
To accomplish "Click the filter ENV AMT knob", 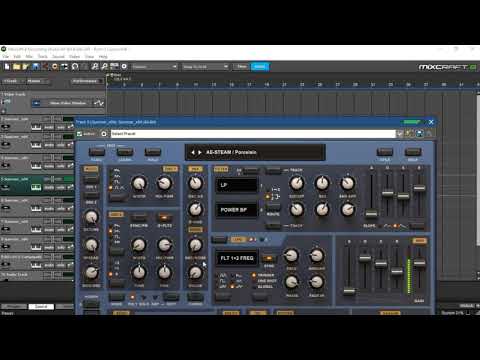I will (x=348, y=183).
